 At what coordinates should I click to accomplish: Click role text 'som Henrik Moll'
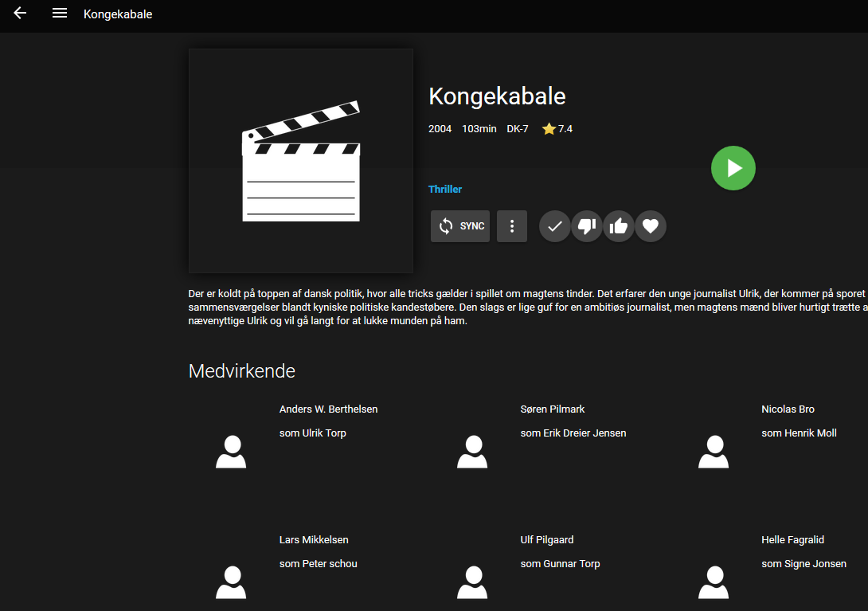point(799,433)
